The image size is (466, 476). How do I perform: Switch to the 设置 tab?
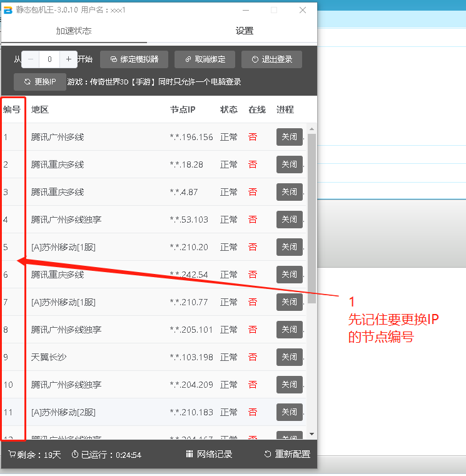[245, 31]
